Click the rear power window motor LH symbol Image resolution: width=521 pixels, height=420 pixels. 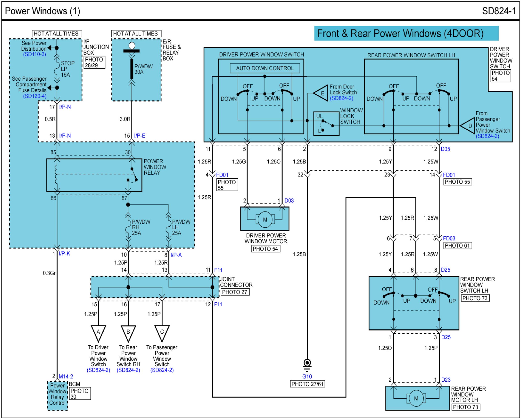pyautogui.click(x=416, y=399)
